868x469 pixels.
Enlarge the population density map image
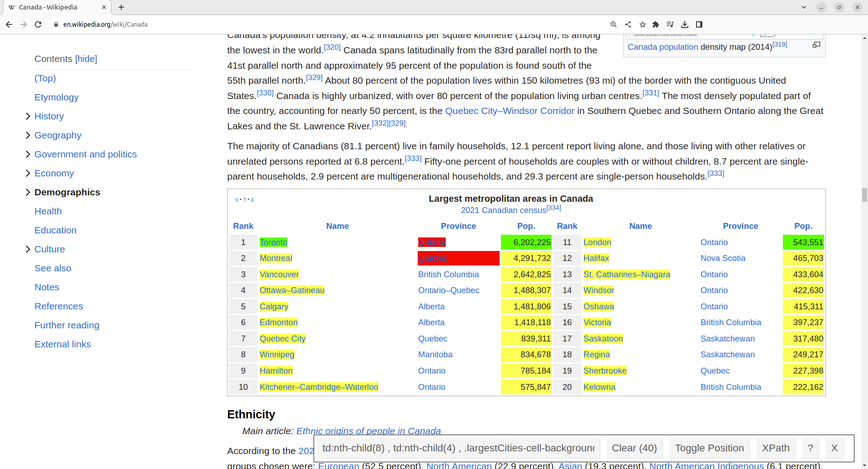[x=816, y=45]
